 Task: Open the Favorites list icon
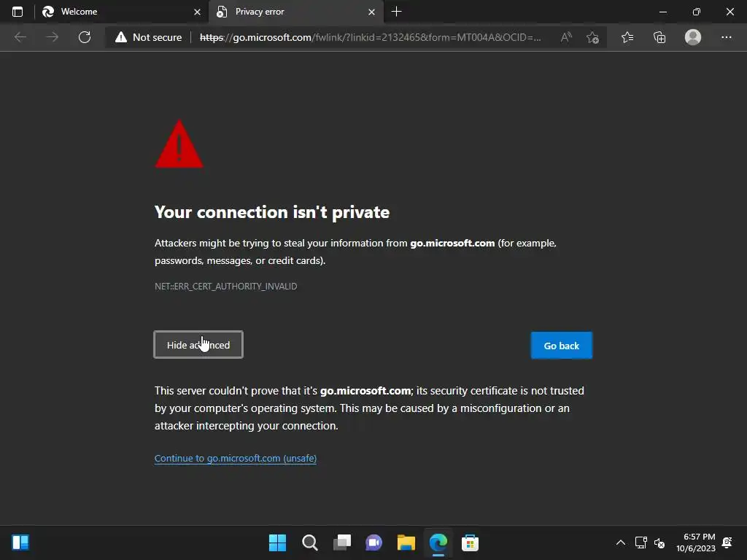coord(627,37)
